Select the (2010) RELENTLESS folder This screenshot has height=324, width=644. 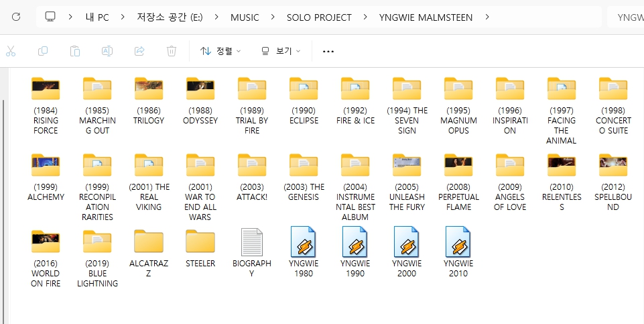[x=562, y=182]
